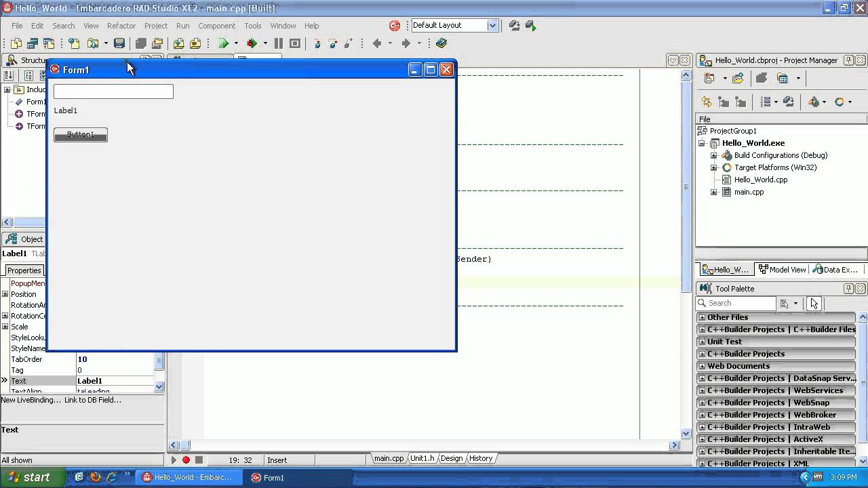Click Add New Project icon in Project Manager
The width and height of the screenshot is (868, 488).
click(709, 78)
